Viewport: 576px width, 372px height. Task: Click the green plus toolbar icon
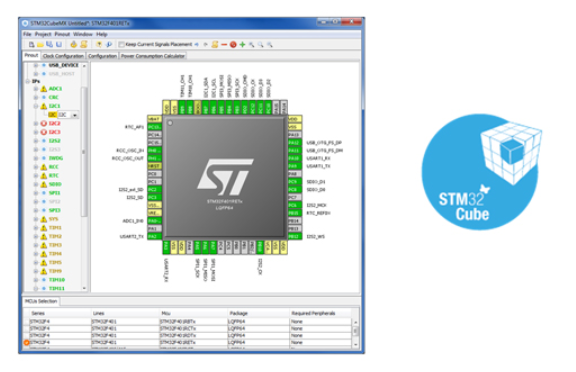(242, 44)
